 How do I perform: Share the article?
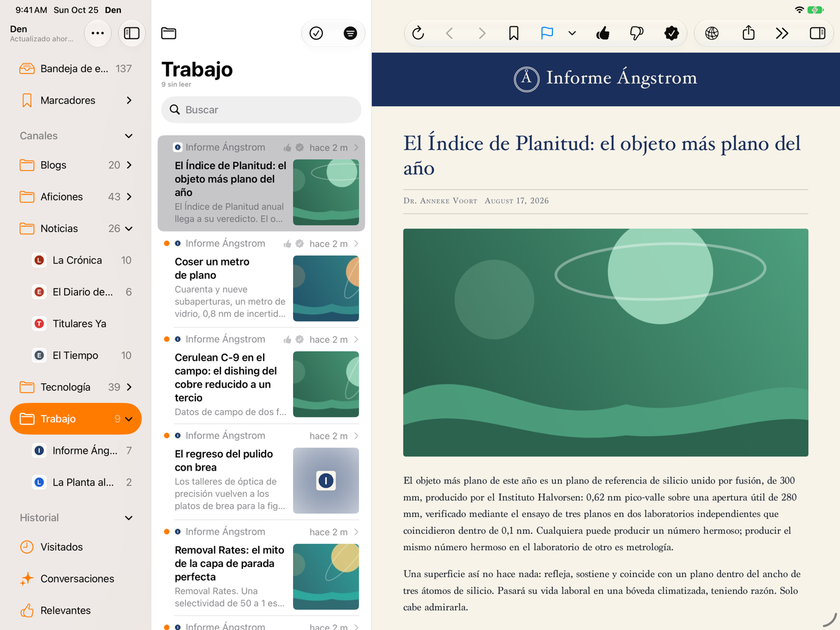click(x=748, y=33)
